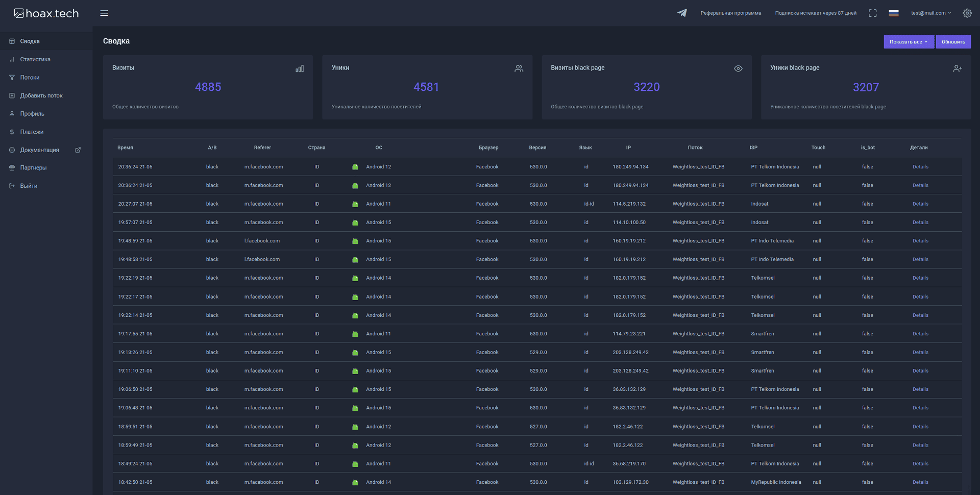Click the users icon in Уники card
980x495 pixels.
pyautogui.click(x=519, y=68)
